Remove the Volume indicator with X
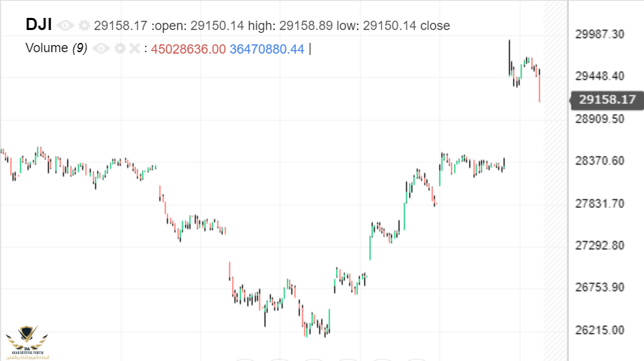Screen dimensions: 644x361 (134, 49)
